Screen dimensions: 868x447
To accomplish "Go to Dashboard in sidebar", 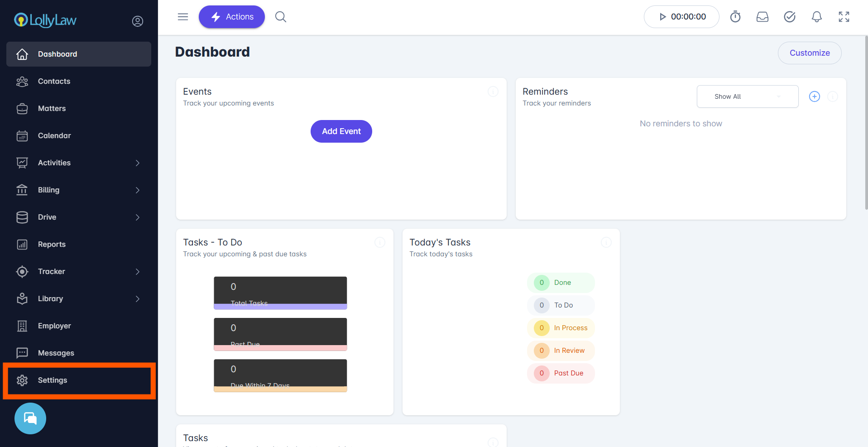I will point(79,54).
